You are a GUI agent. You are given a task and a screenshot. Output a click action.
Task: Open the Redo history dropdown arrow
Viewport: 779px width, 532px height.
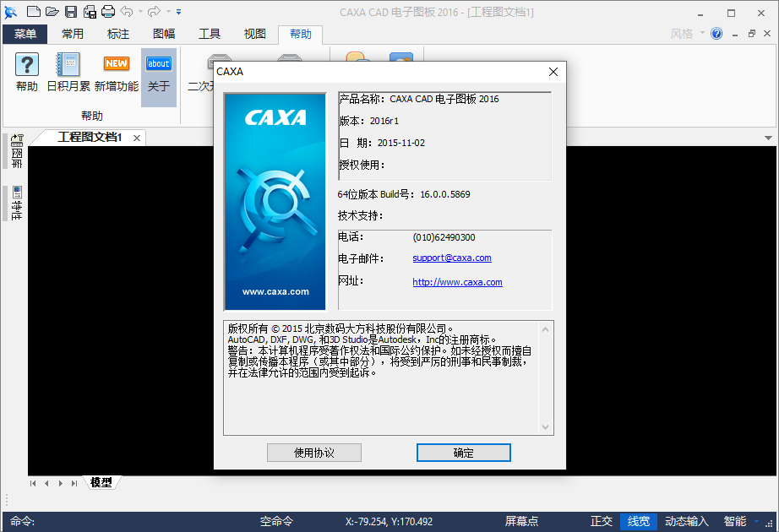point(168,12)
